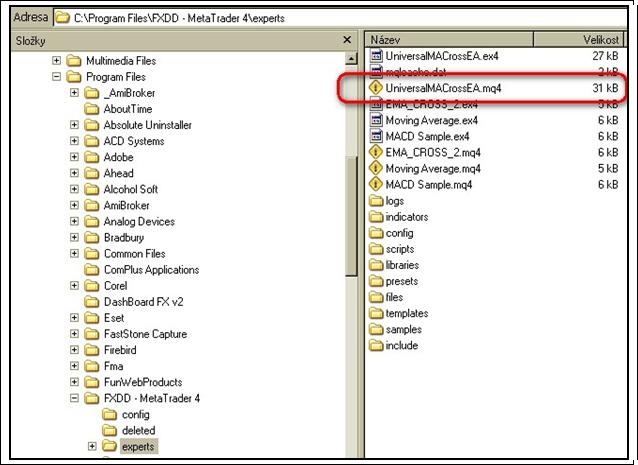Select ComPlus Applications folder icon
The width and height of the screenshot is (638, 465).
click(x=92, y=269)
